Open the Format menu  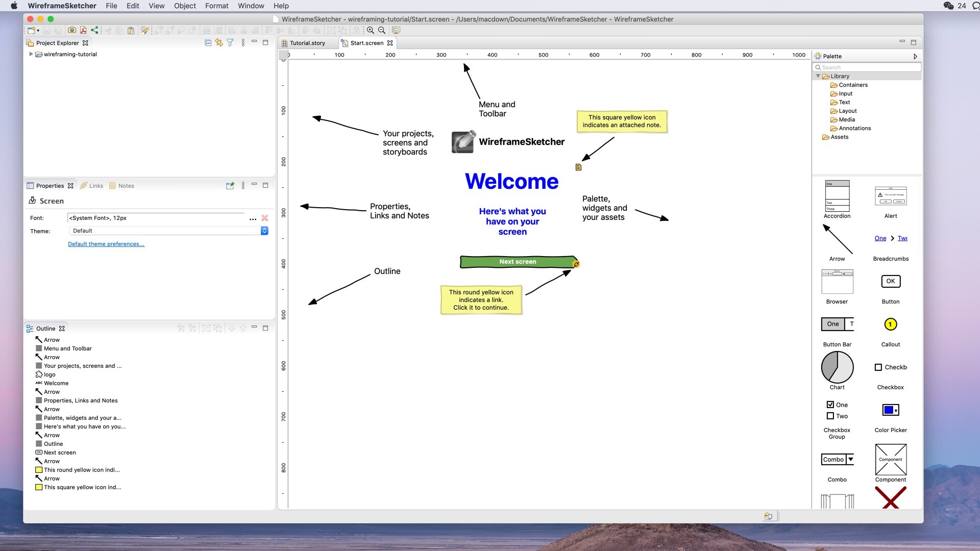pos(216,6)
